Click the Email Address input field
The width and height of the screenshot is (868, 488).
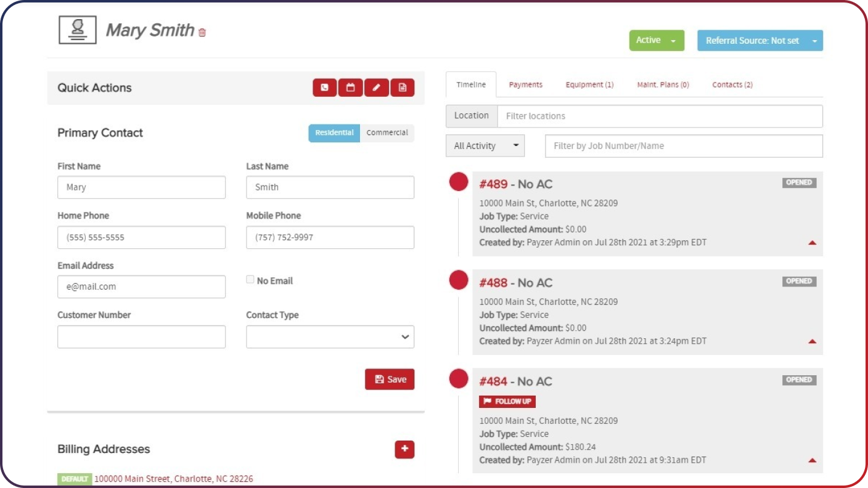coord(141,287)
